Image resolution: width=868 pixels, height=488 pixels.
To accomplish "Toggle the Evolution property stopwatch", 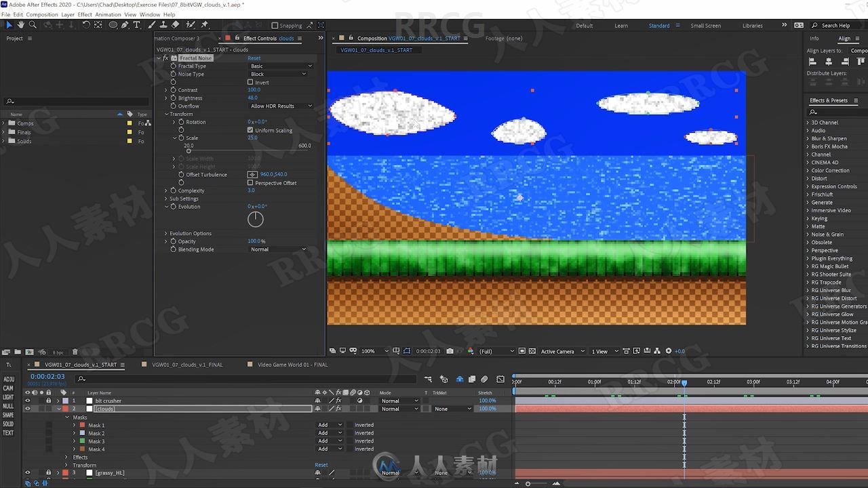I will pyautogui.click(x=173, y=207).
